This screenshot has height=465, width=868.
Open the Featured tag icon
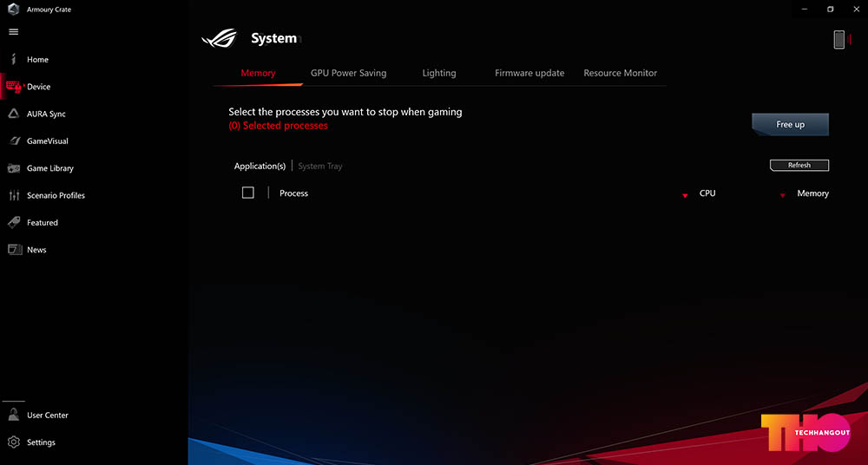click(15, 222)
